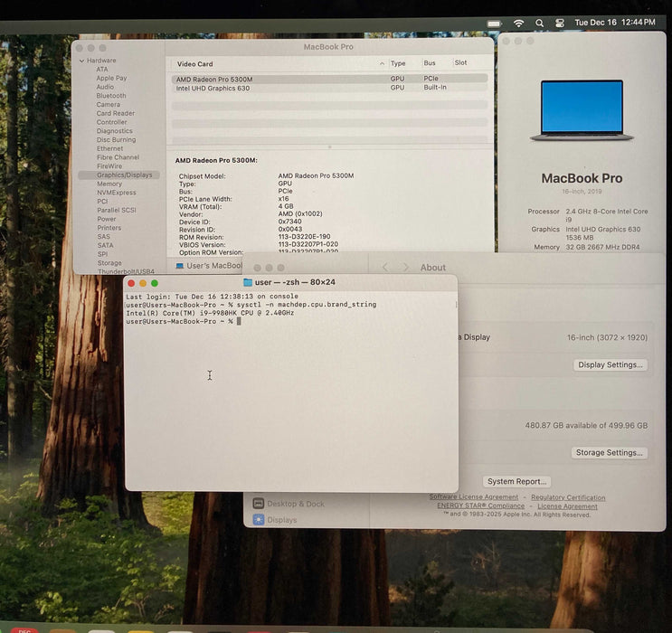Select Card Reader in hardware list
This screenshot has height=633, width=672.
click(x=115, y=113)
